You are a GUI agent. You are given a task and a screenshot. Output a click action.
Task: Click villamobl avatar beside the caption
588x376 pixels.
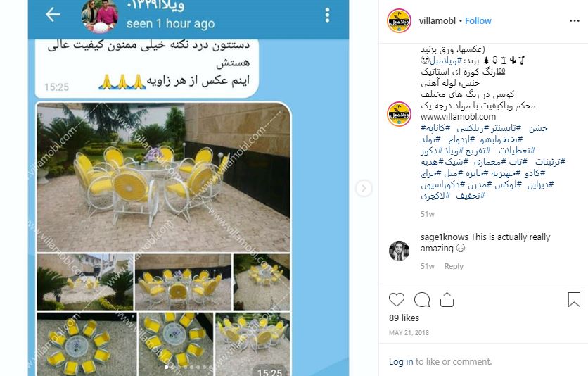click(x=399, y=113)
